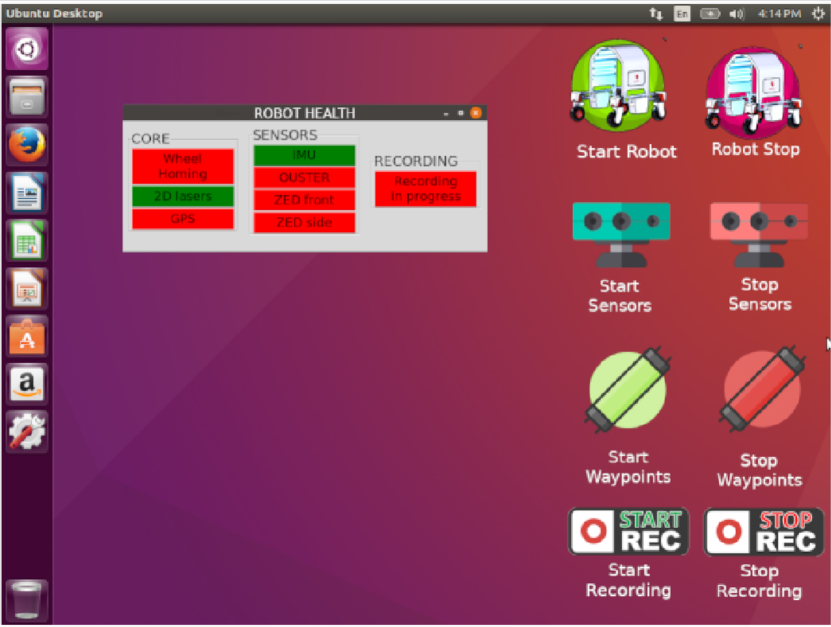Click the Robot Stop desktop icon
This screenshot has width=831, height=627.
(753, 91)
